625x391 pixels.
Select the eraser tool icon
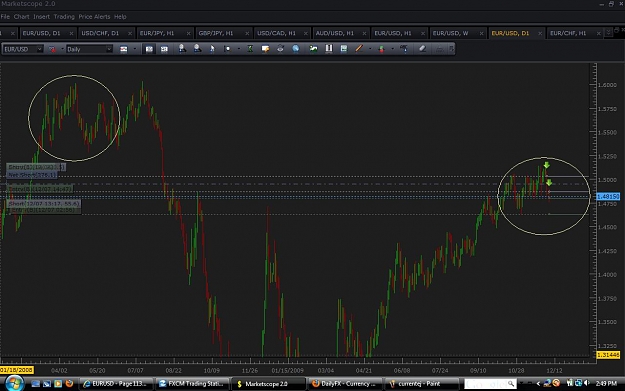point(423,49)
